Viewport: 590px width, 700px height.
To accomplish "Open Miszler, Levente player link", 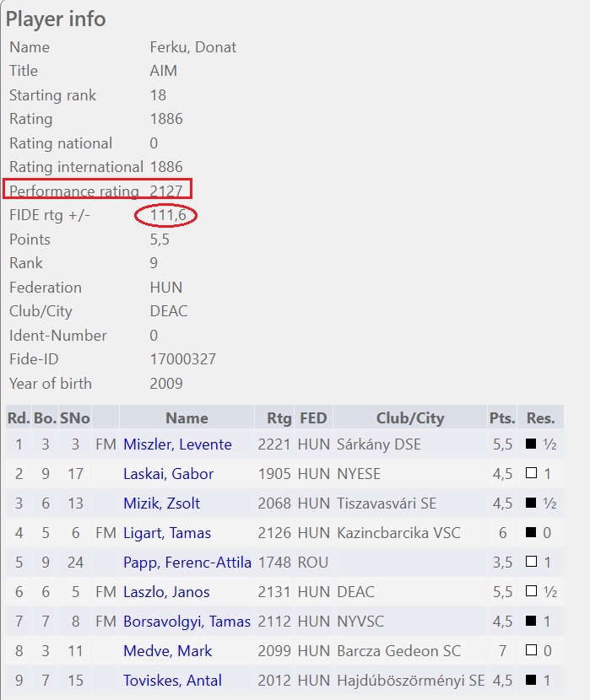I will [x=177, y=444].
